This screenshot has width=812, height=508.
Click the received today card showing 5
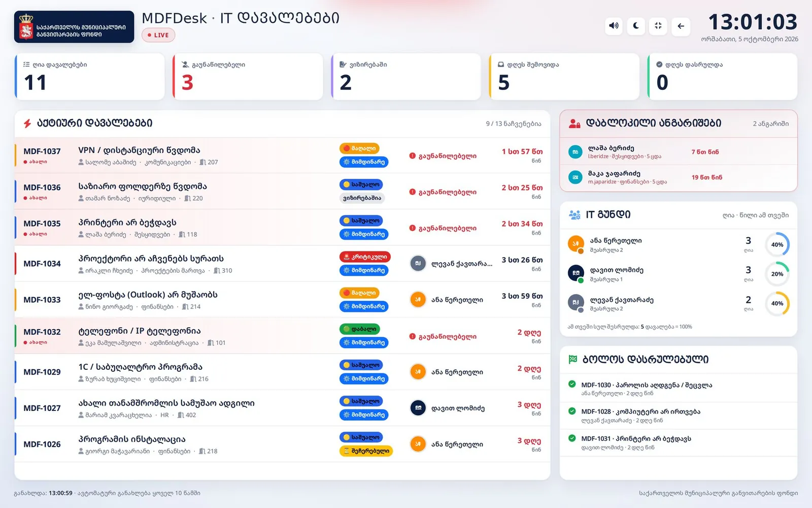[x=564, y=77]
